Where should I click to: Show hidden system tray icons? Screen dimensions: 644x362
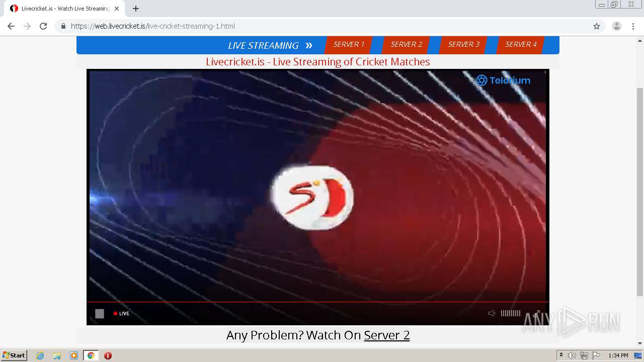pyautogui.click(x=561, y=355)
